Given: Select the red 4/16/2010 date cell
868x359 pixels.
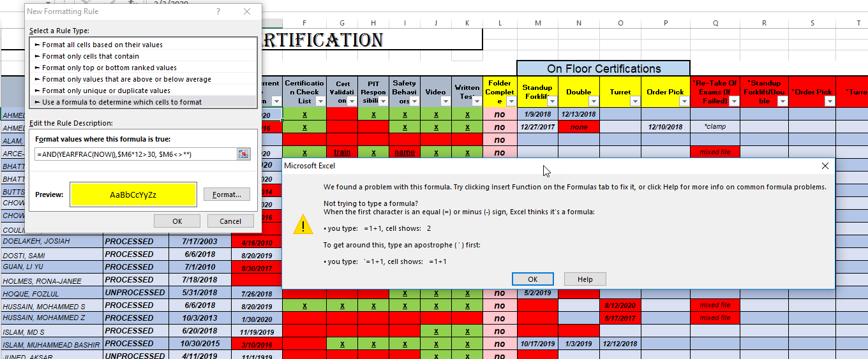Looking at the screenshot, I should point(257,243).
